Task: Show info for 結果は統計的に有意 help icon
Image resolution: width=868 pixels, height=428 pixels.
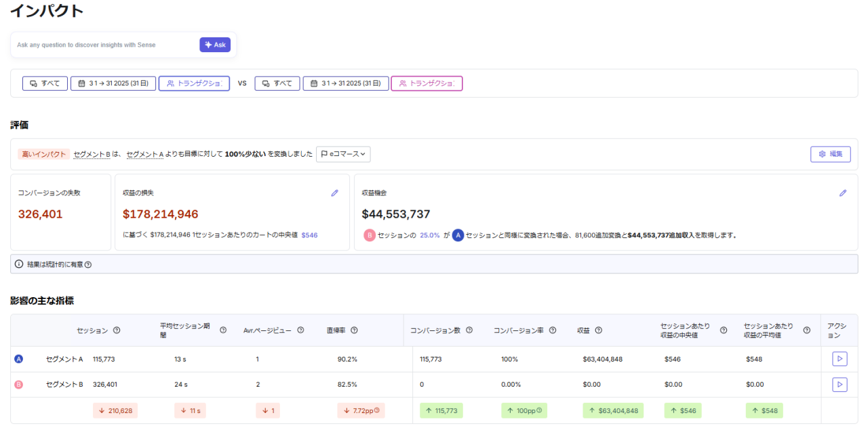Action: coord(87,265)
